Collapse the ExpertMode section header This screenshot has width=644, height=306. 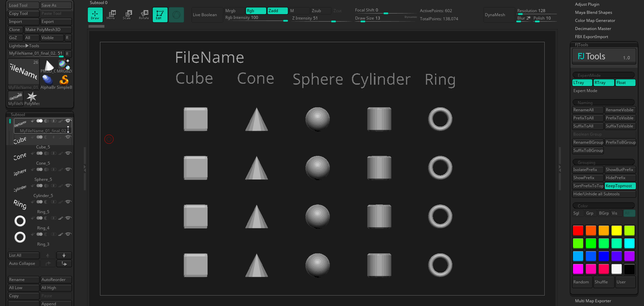tap(603, 75)
